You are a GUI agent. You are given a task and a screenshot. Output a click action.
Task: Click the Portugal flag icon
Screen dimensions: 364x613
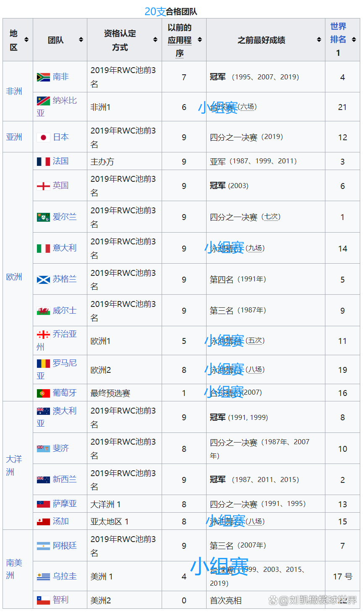(x=43, y=393)
